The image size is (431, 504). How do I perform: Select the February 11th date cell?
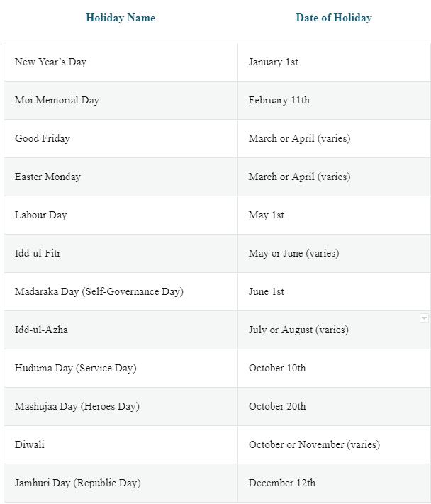[279, 100]
